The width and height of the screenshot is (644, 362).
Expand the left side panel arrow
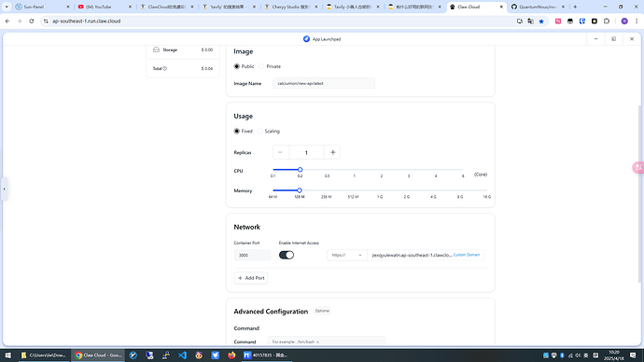5,189
